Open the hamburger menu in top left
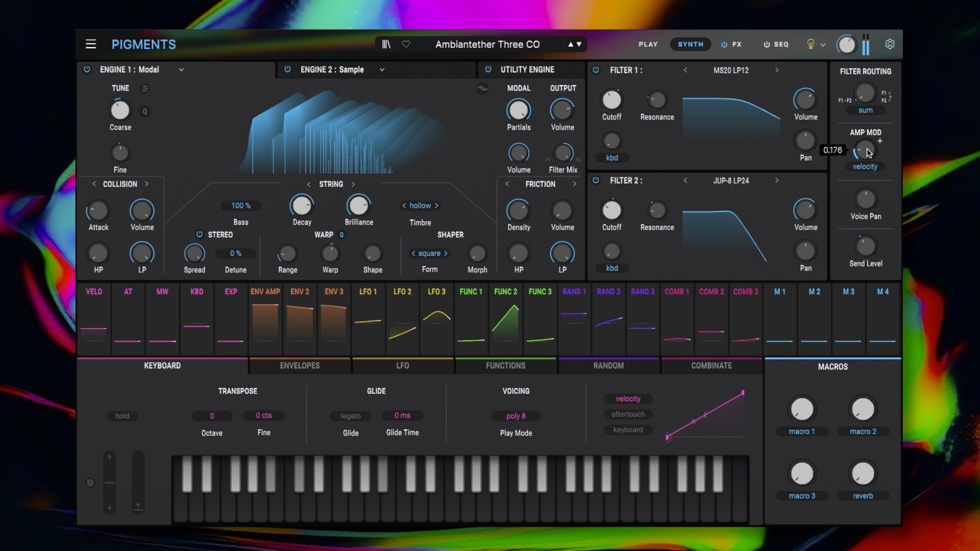Viewport: 980px width, 551px height. [91, 44]
